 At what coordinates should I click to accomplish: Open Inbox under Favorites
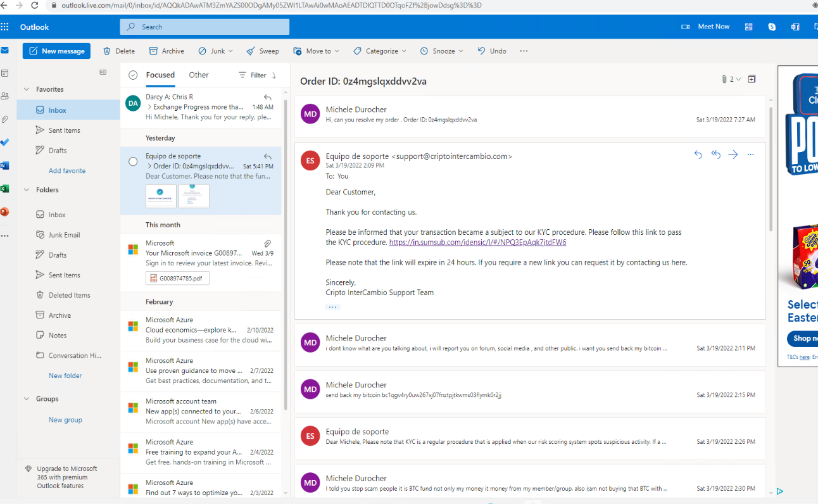[68, 110]
